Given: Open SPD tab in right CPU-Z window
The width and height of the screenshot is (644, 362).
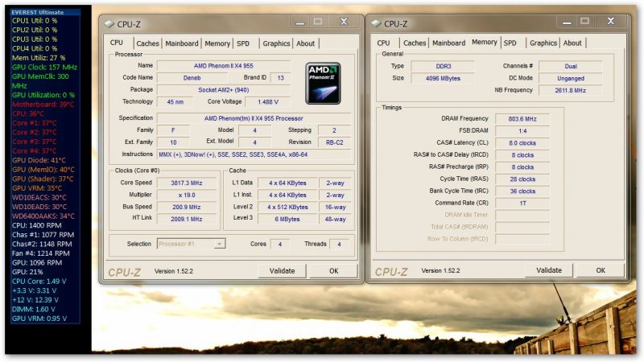Looking at the screenshot, I should (x=510, y=43).
